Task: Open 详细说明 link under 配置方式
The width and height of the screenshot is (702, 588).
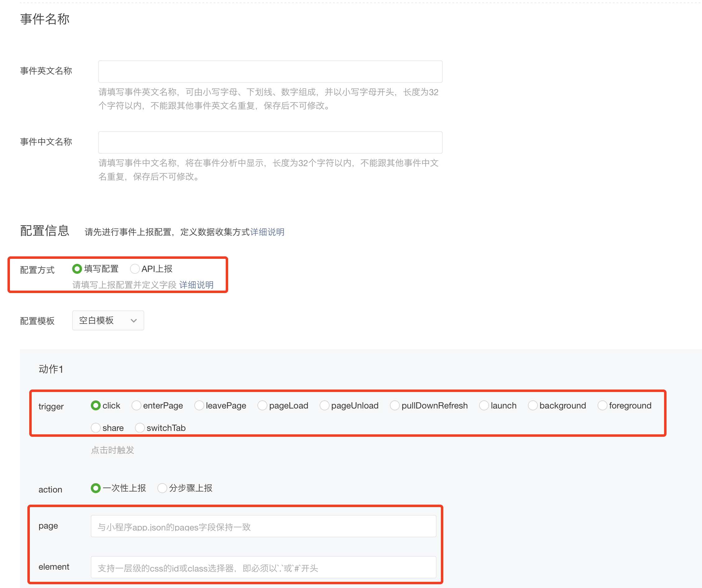Action: click(196, 285)
